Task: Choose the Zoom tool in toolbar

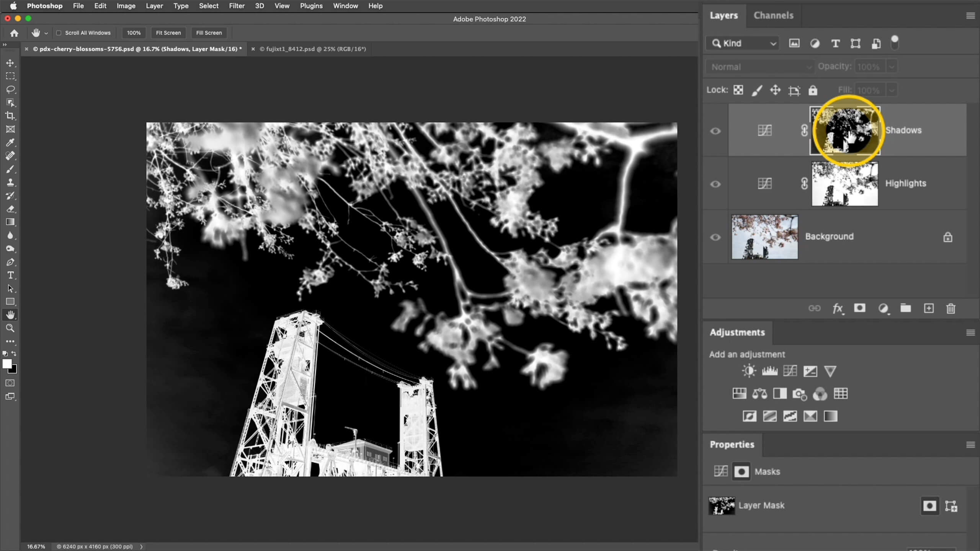Action: tap(10, 328)
